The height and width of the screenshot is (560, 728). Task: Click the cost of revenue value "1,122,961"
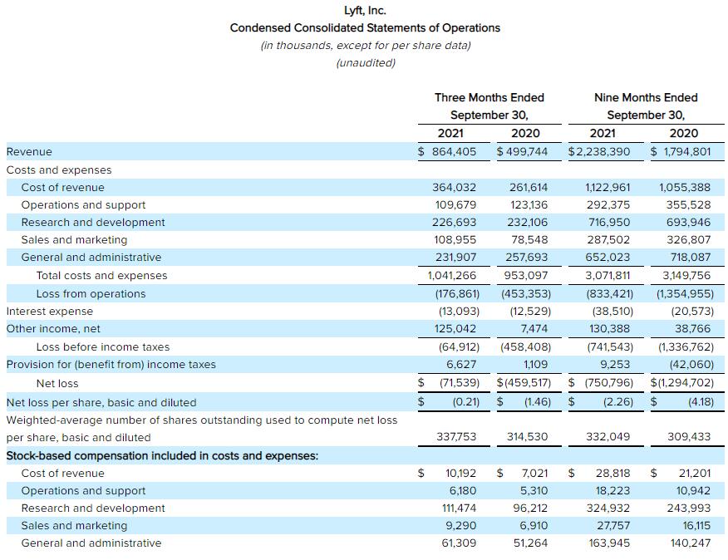pyautogui.click(x=607, y=188)
